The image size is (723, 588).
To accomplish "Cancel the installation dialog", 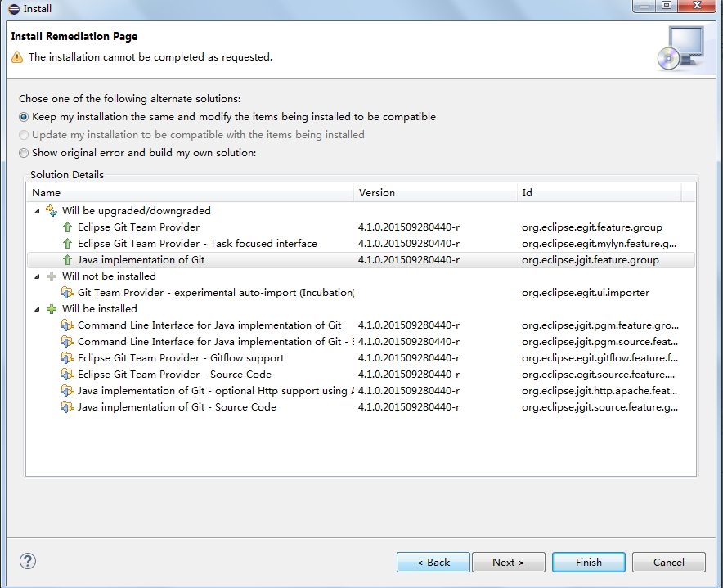I will click(x=668, y=562).
